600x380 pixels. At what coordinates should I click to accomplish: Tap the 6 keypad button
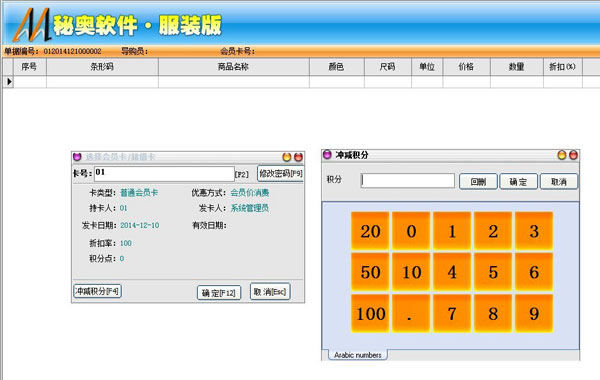534,272
